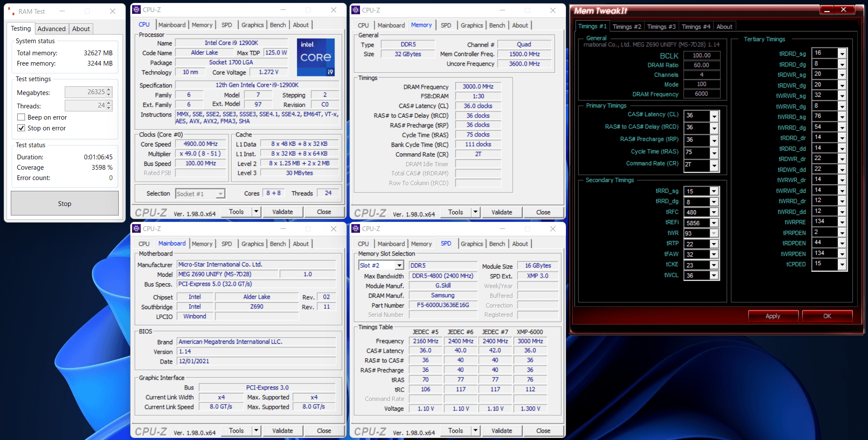Screen dimensions: 868x440
Task: Click the CPU-Z app icon in the Mainboard window title bar
Action: coord(137,228)
